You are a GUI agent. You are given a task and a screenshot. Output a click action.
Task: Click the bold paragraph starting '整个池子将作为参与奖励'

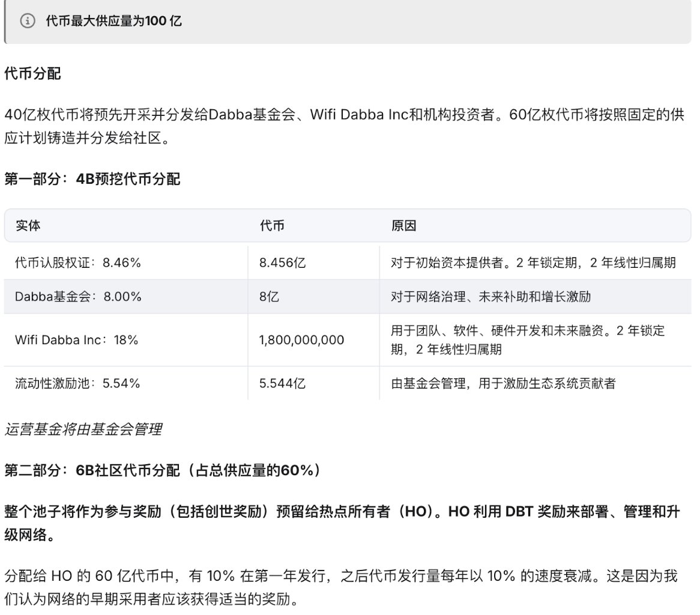(342, 523)
